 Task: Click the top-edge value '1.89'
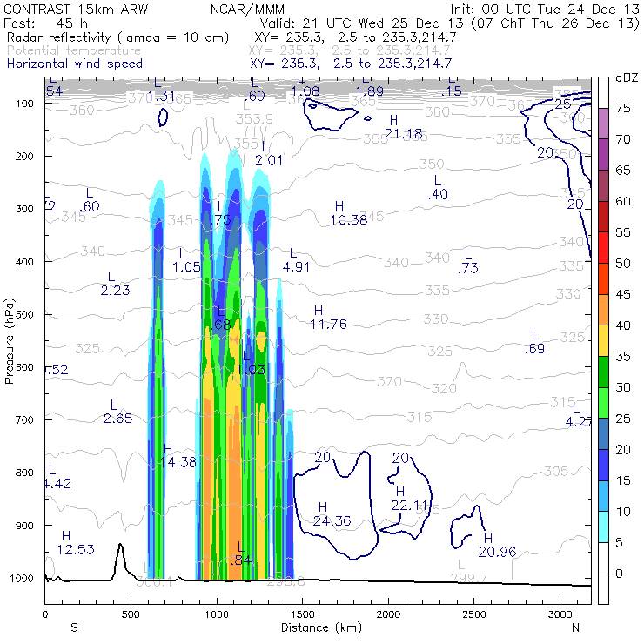(x=369, y=91)
